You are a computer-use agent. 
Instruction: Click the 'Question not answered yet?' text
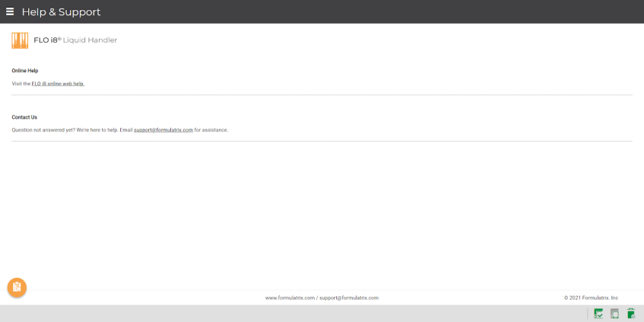click(x=43, y=130)
